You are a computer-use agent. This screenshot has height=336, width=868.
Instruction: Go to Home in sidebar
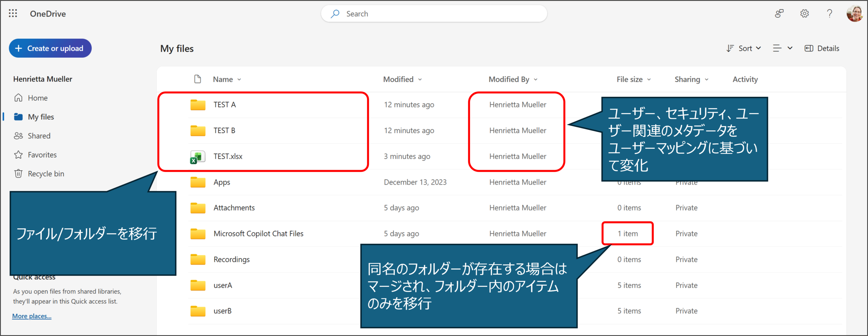[x=37, y=98]
